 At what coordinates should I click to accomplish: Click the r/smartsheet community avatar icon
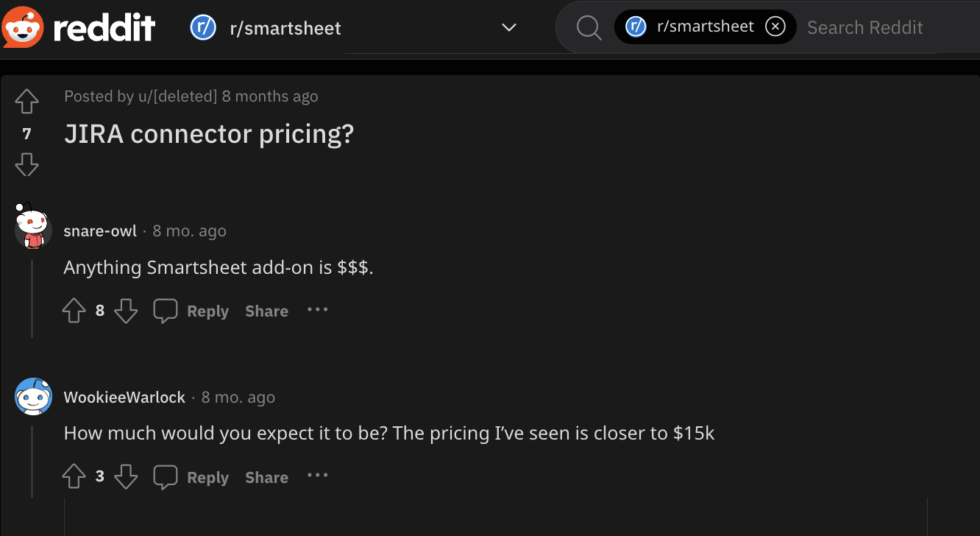point(203,27)
